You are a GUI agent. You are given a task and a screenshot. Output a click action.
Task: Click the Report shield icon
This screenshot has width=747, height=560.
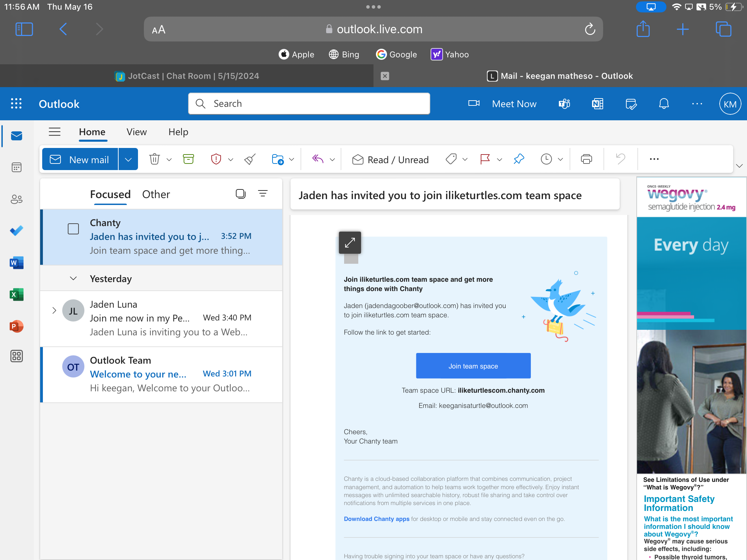point(216,159)
